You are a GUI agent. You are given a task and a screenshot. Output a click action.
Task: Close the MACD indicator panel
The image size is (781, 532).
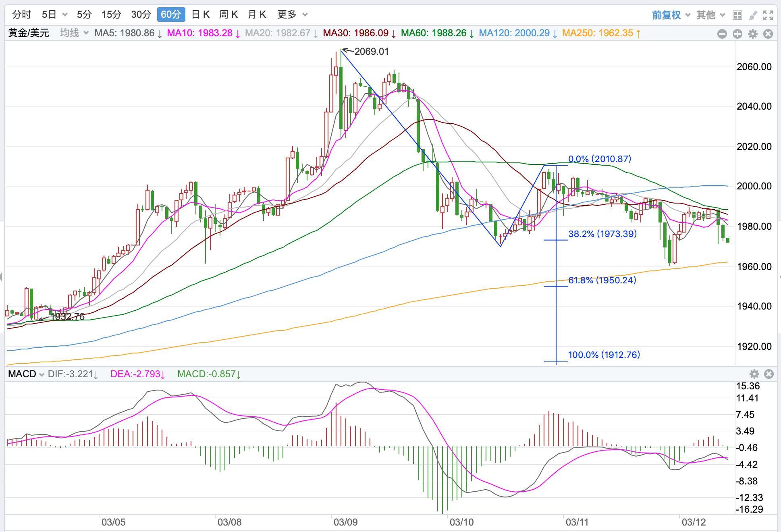click(x=769, y=374)
